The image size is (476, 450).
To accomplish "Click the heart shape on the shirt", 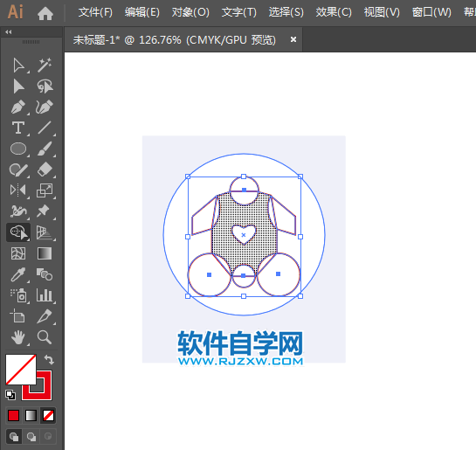I will click(x=244, y=234).
